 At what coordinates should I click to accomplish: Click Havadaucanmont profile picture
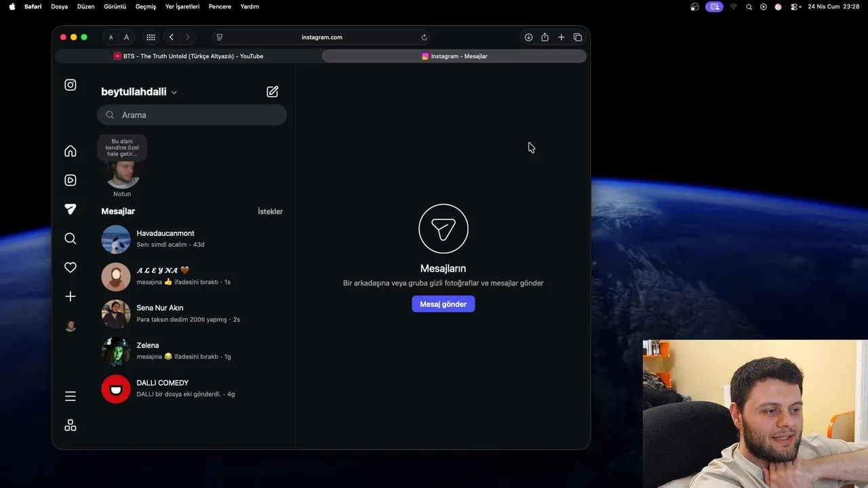(x=116, y=239)
